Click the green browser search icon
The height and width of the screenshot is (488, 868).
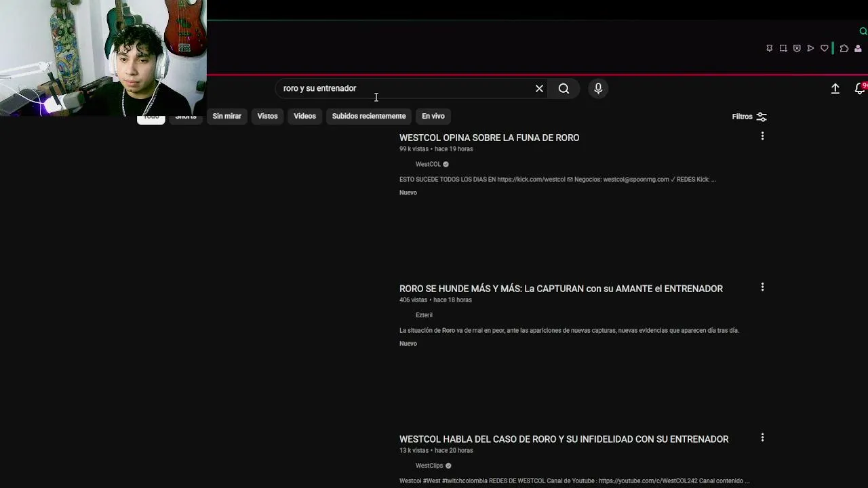(x=863, y=31)
